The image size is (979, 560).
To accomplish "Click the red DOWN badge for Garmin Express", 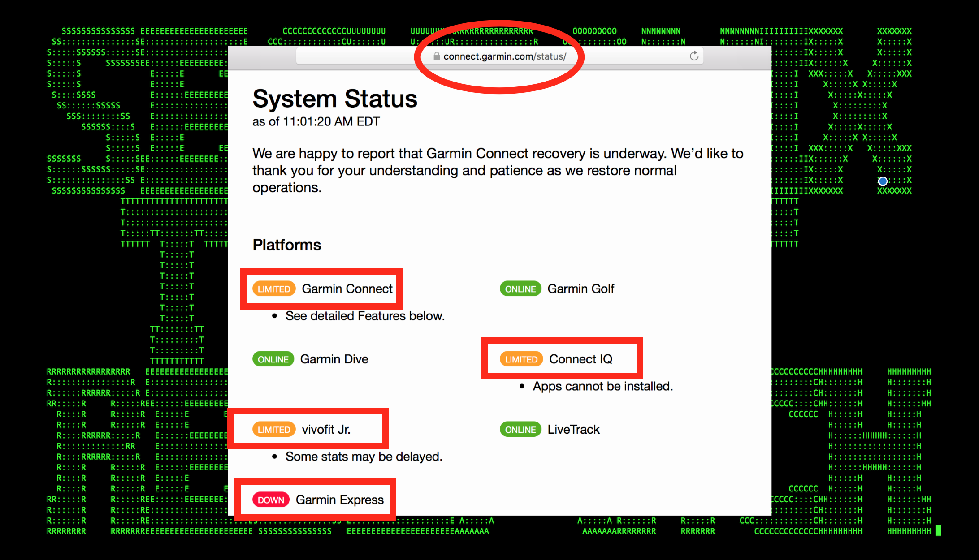I will (271, 500).
